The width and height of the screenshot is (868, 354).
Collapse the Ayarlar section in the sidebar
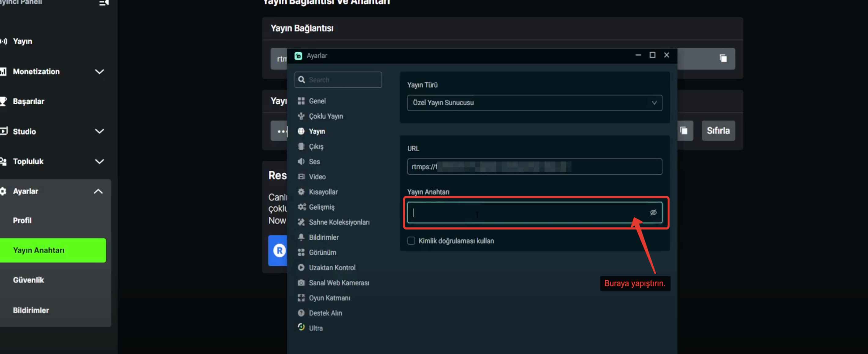[x=98, y=191]
